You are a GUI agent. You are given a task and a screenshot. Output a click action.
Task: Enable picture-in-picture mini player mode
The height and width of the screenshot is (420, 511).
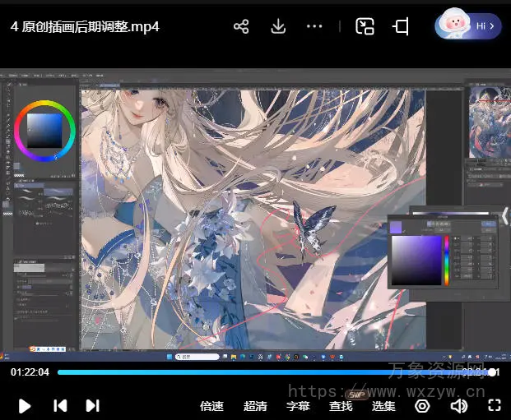(365, 26)
